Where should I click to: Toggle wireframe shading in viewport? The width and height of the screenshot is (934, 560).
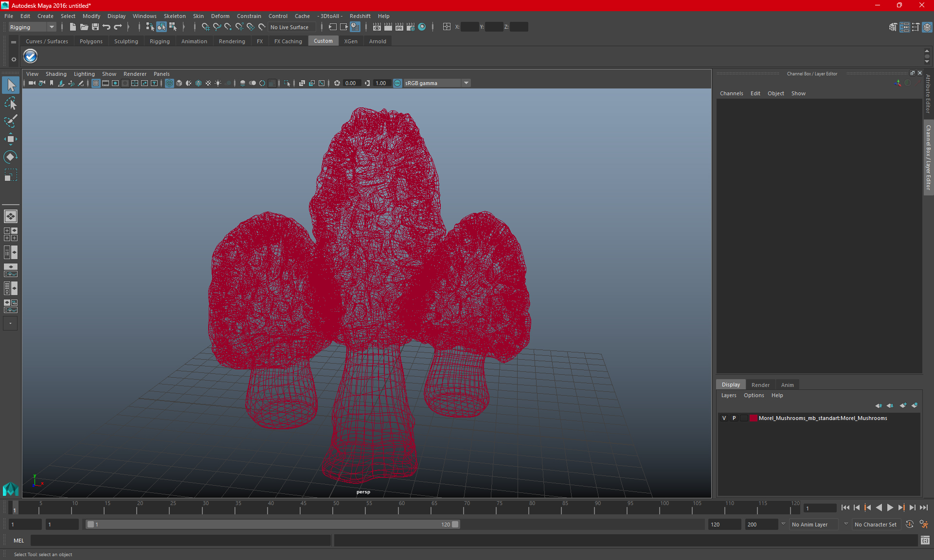tap(169, 83)
